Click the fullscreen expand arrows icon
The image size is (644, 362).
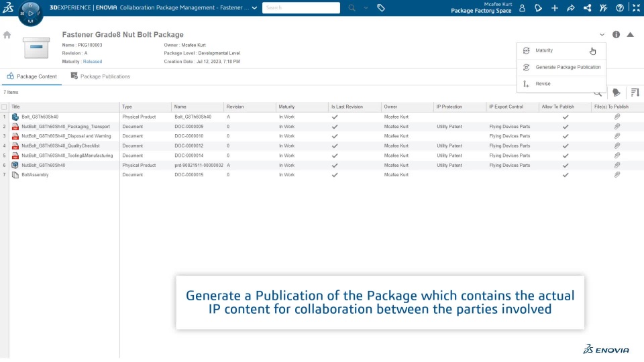636,8
